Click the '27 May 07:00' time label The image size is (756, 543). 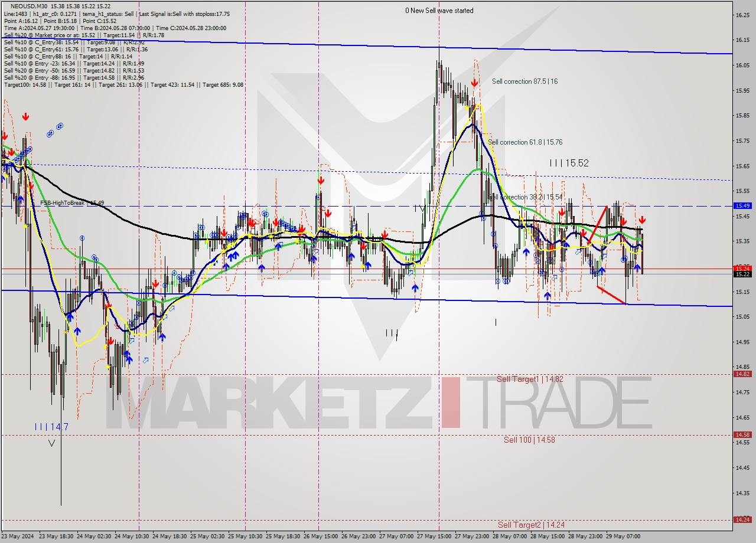click(x=396, y=537)
